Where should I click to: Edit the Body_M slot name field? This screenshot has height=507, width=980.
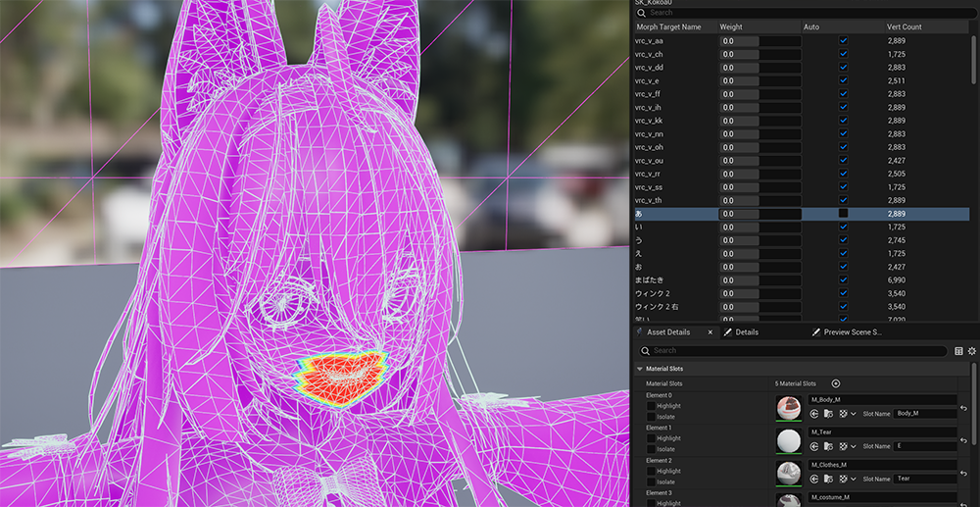click(925, 413)
